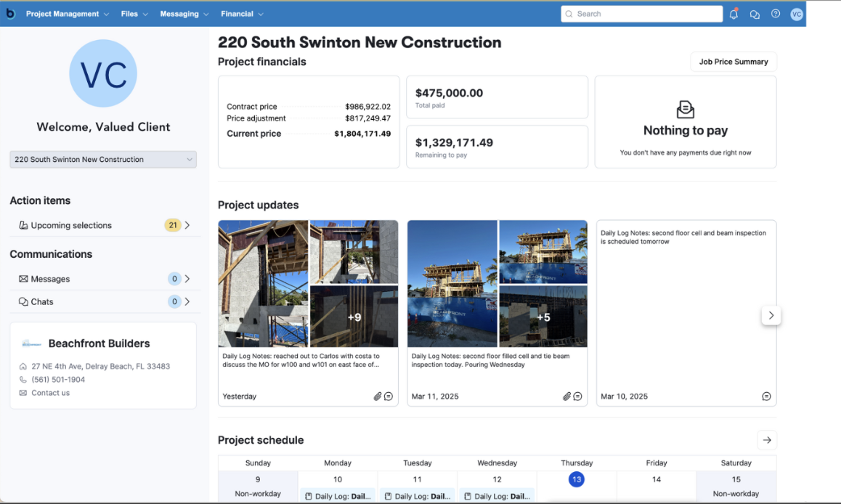Image resolution: width=841 pixels, height=504 pixels.
Task: Open large photo in Yesterday's update
Action: coord(263,284)
